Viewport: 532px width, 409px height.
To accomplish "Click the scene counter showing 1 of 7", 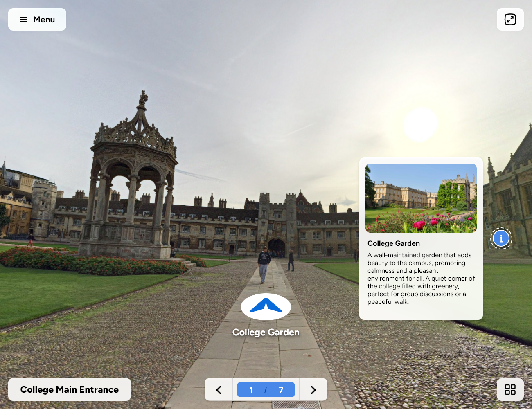I will [x=266, y=389].
